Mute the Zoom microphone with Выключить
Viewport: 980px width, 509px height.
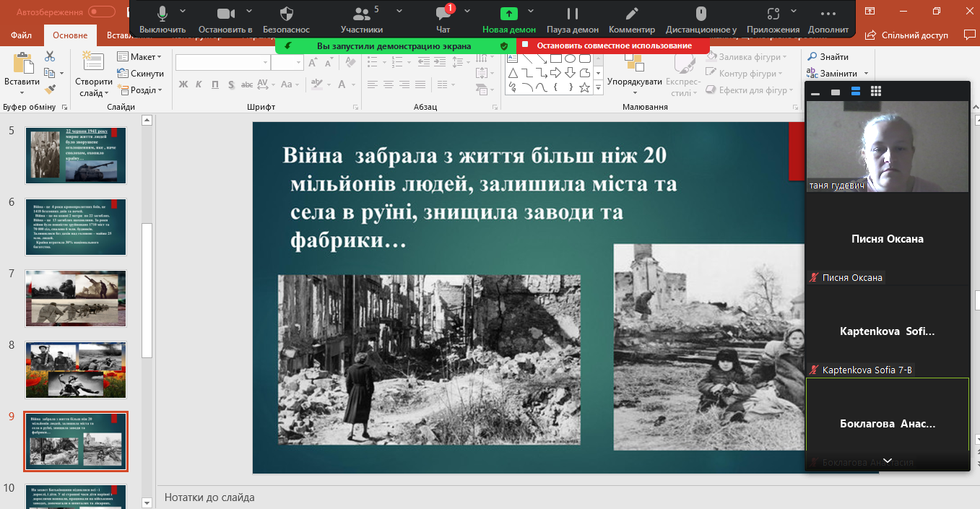pos(162,20)
